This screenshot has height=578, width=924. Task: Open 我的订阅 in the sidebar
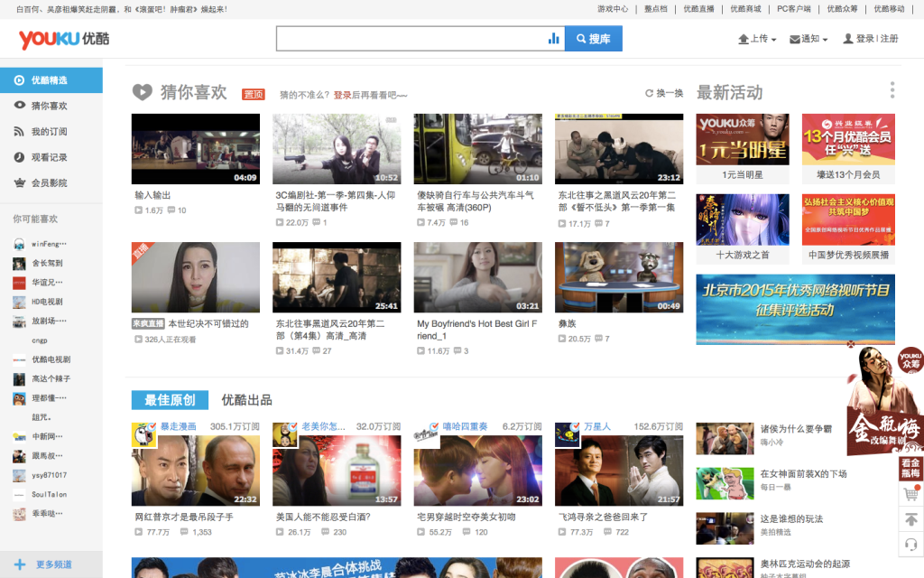tap(51, 132)
